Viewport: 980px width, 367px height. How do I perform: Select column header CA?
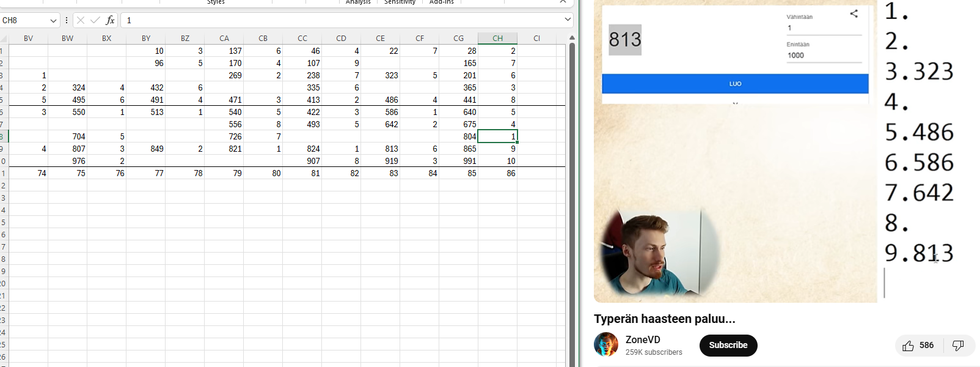click(x=224, y=38)
